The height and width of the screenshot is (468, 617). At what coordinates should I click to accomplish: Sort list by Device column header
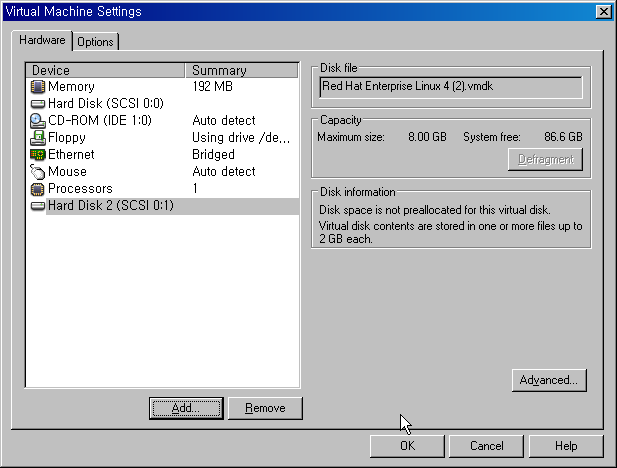(x=106, y=70)
